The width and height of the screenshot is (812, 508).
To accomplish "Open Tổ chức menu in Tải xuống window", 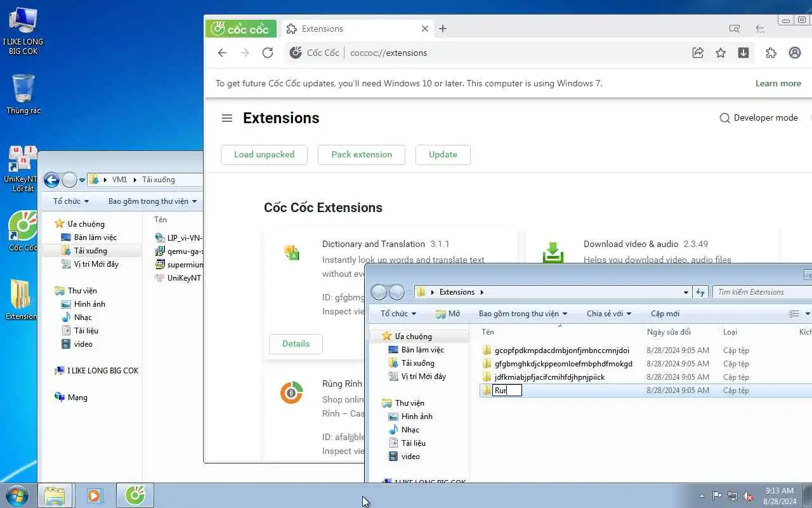I will [71, 201].
